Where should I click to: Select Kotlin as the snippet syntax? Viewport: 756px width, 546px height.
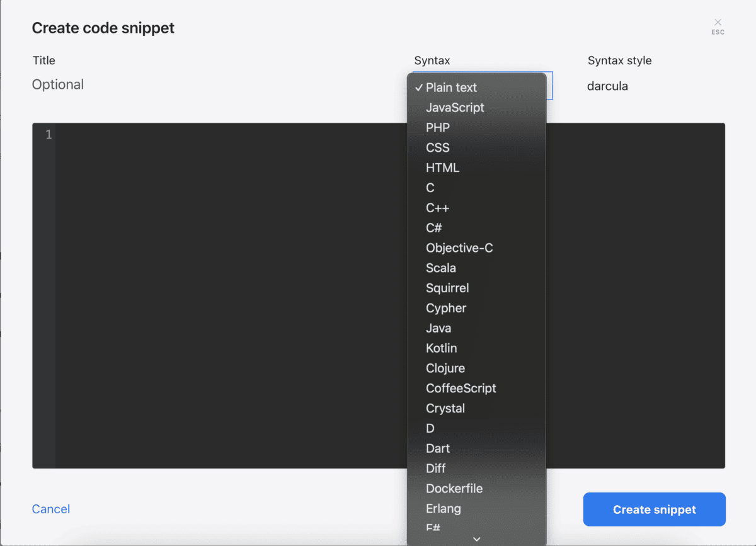[x=441, y=348]
